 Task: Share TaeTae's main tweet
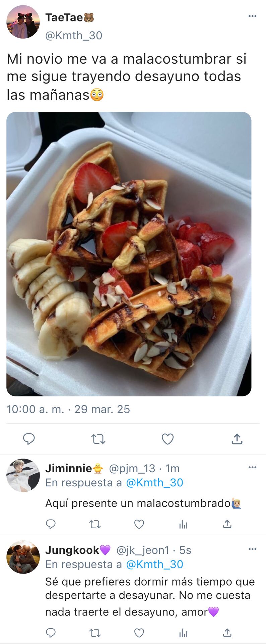[x=237, y=438]
